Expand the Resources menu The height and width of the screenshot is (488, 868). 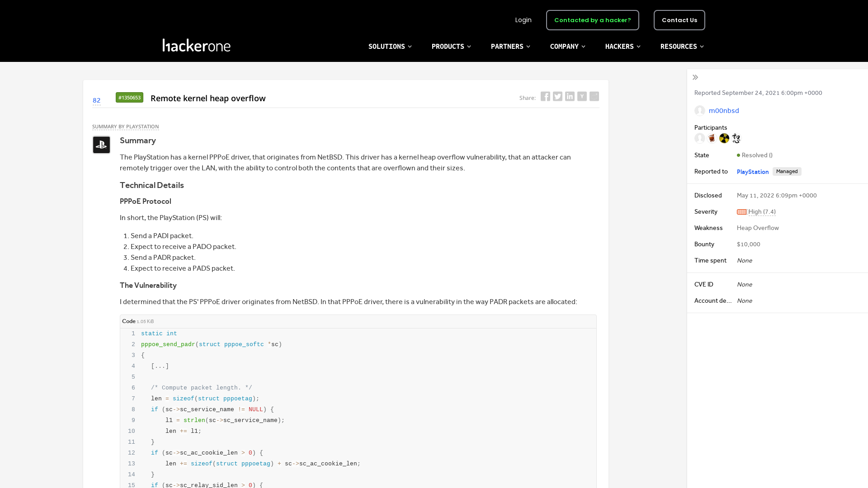pos(682,47)
